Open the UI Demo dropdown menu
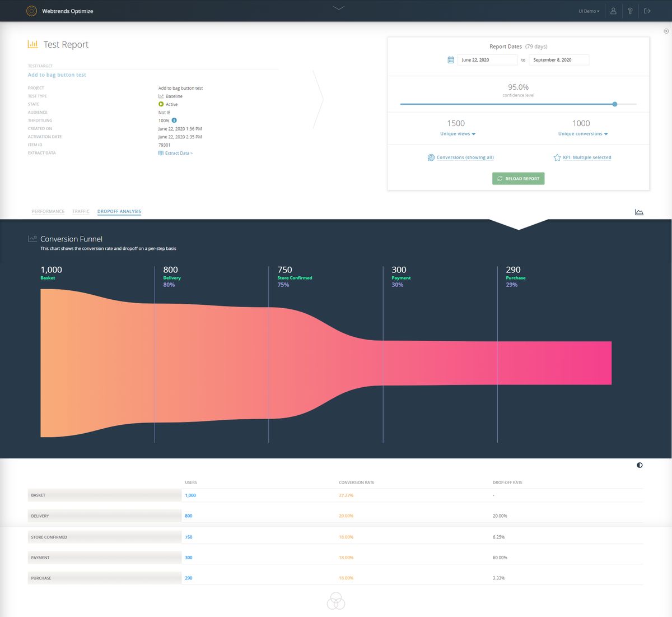672x617 pixels. coord(589,11)
